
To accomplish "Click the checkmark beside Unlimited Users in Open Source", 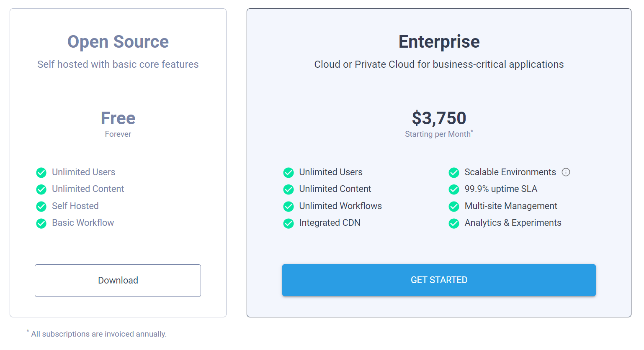I will [x=41, y=172].
